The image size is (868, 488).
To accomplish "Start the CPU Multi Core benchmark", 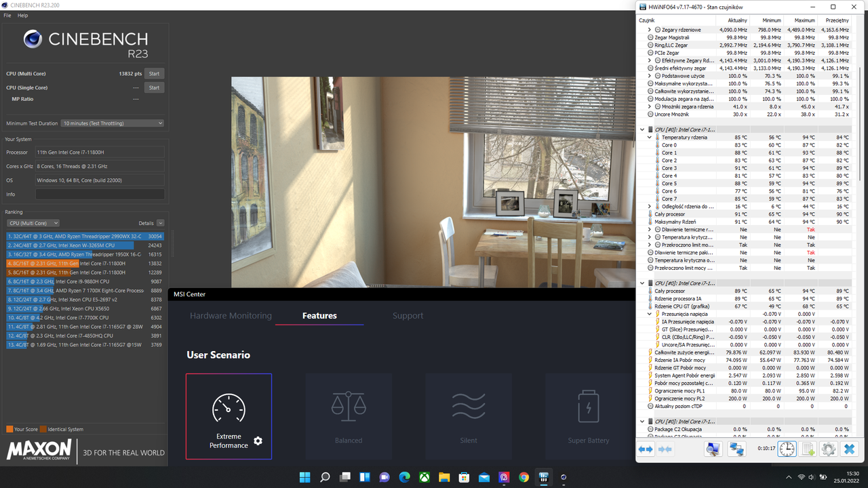I will tap(154, 74).
